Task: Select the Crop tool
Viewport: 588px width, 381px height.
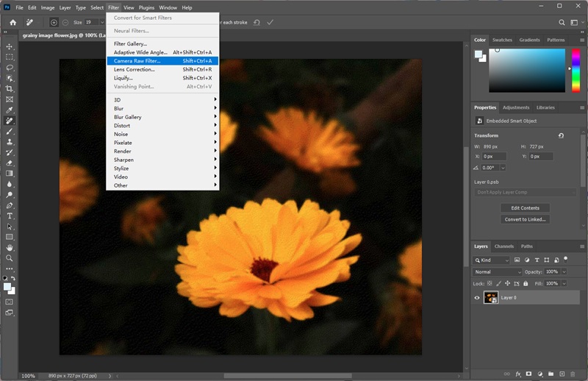Action: click(10, 89)
